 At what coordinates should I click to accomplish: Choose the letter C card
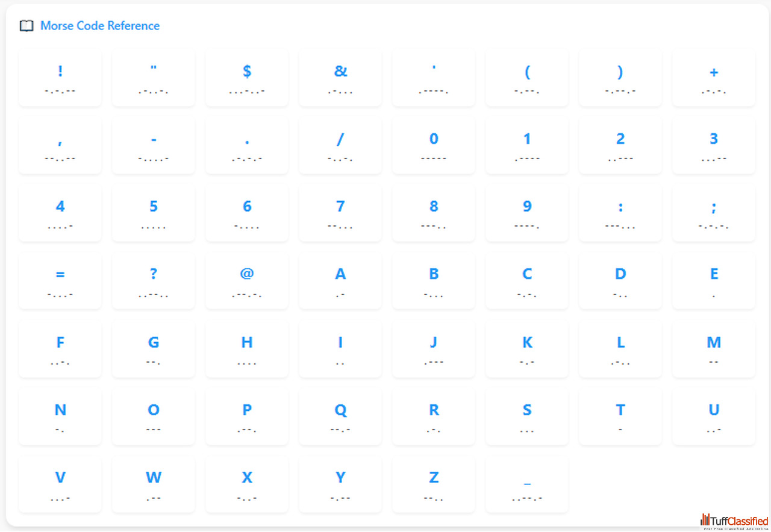527,281
